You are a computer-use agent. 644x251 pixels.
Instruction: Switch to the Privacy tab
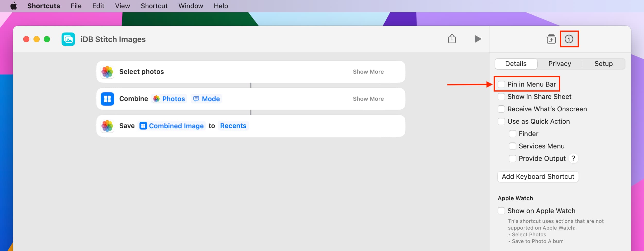(560, 64)
